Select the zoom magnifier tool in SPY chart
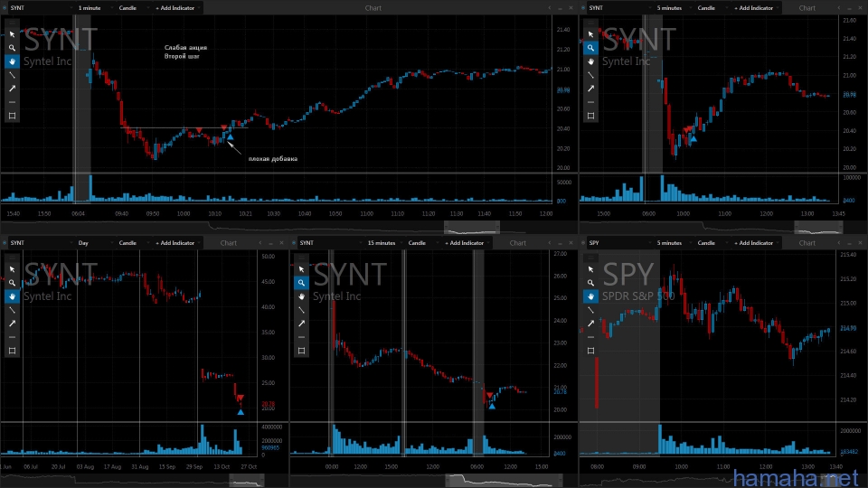The image size is (868, 488). tap(590, 283)
